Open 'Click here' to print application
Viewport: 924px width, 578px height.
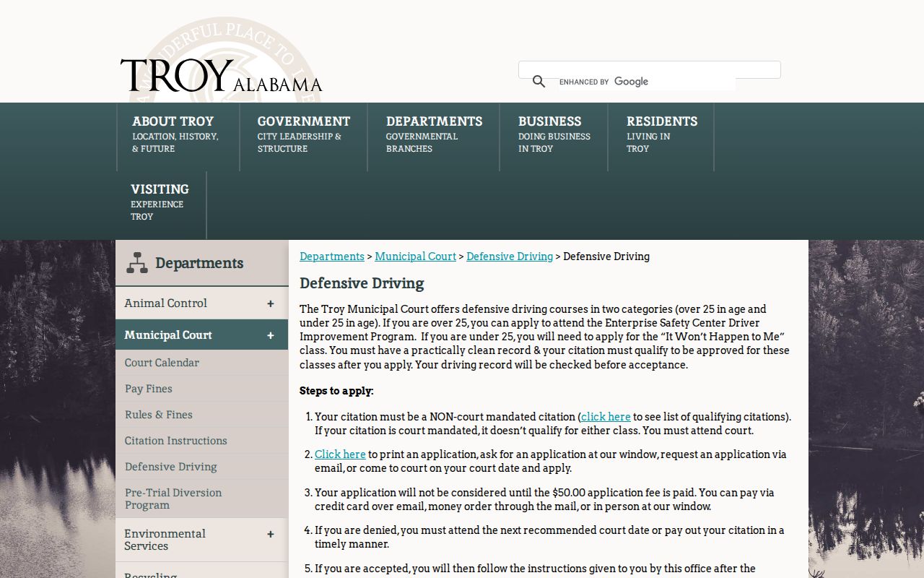pos(340,454)
